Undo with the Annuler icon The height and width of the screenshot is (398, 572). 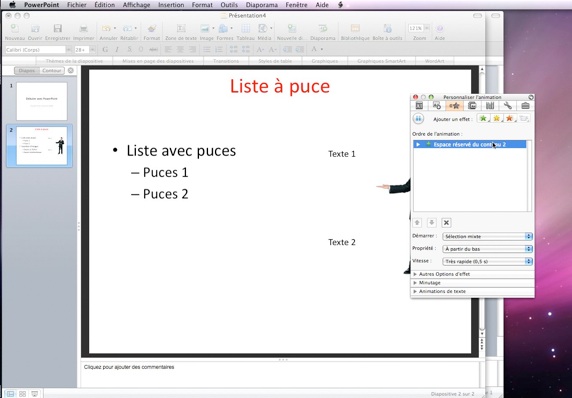point(106,29)
